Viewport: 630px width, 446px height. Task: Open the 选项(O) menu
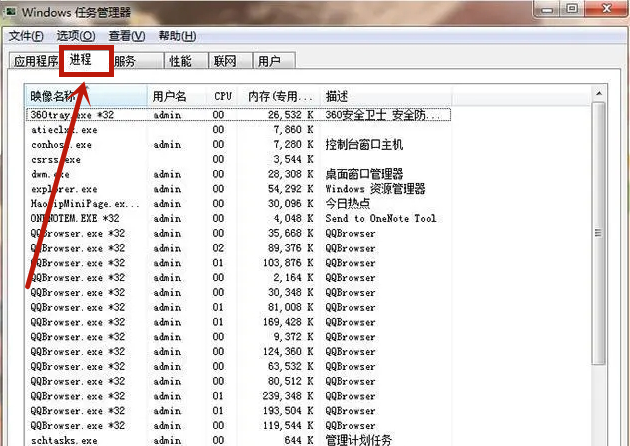(x=73, y=36)
